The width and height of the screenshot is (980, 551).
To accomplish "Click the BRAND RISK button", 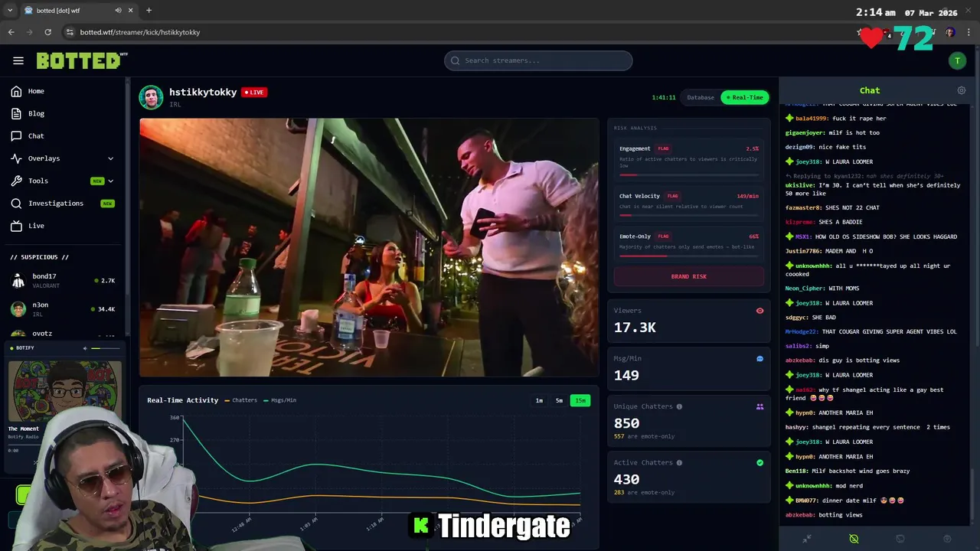I will click(689, 276).
